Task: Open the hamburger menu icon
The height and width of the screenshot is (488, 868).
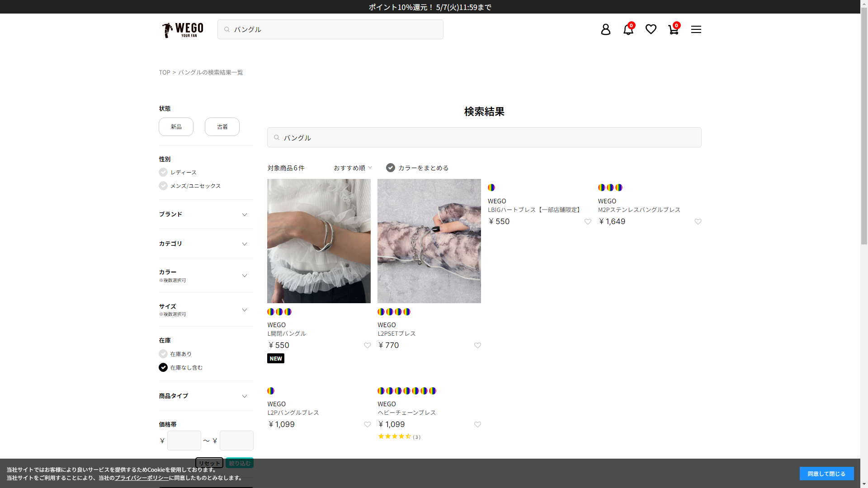Action: pyautogui.click(x=696, y=29)
